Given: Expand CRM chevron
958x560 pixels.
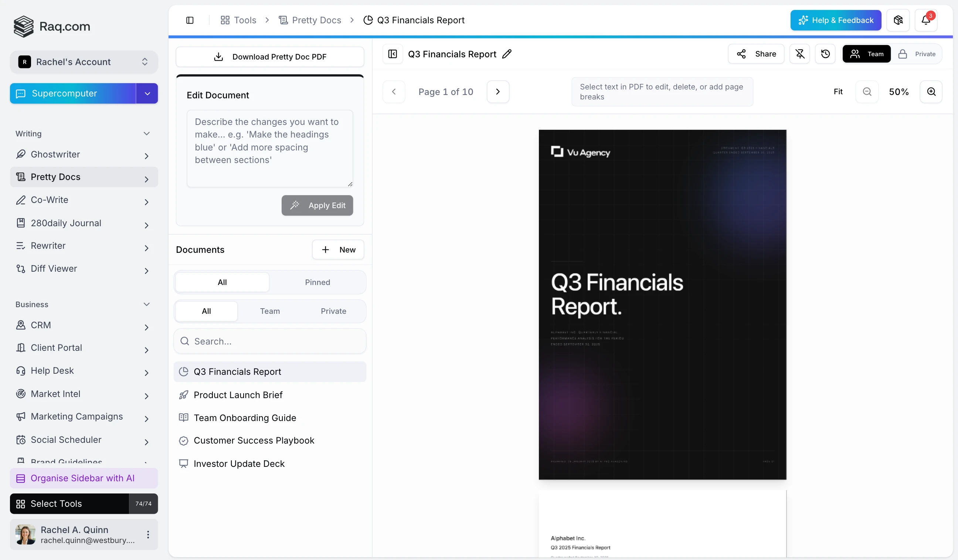Looking at the screenshot, I should pyautogui.click(x=146, y=327).
